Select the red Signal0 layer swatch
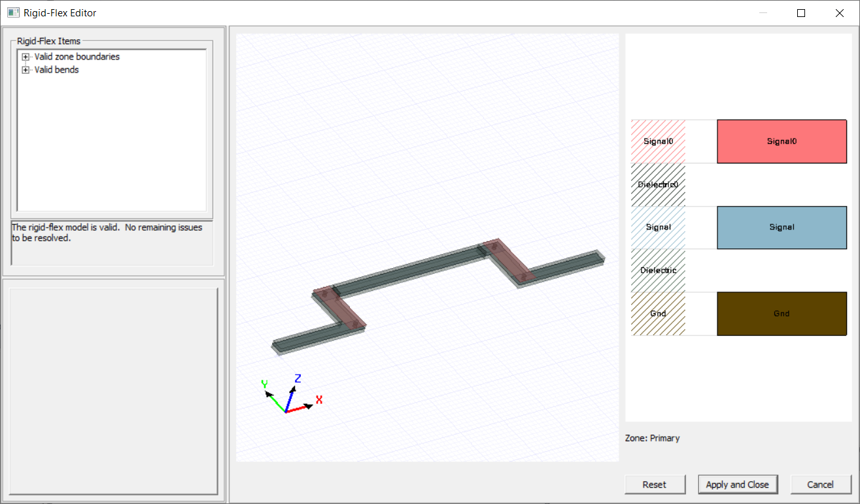The image size is (860, 504). click(x=782, y=141)
